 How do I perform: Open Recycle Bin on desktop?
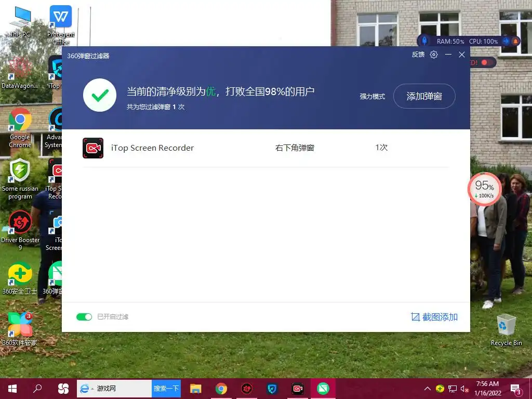click(506, 330)
